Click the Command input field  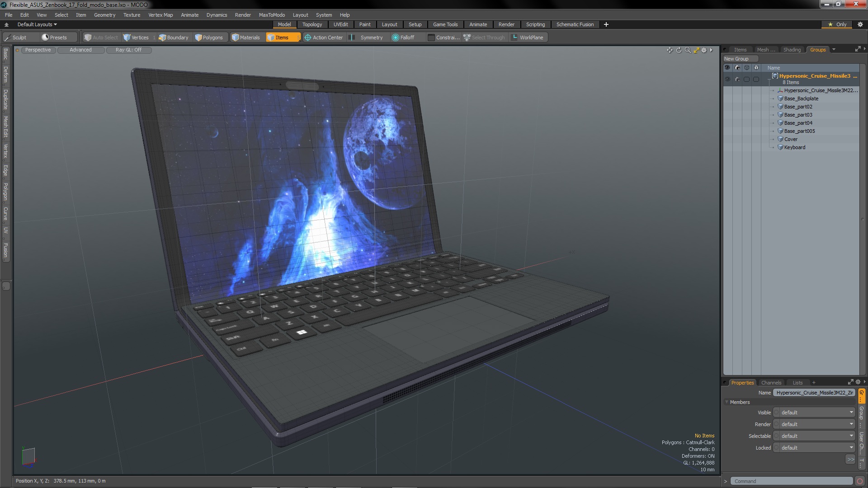pyautogui.click(x=791, y=481)
